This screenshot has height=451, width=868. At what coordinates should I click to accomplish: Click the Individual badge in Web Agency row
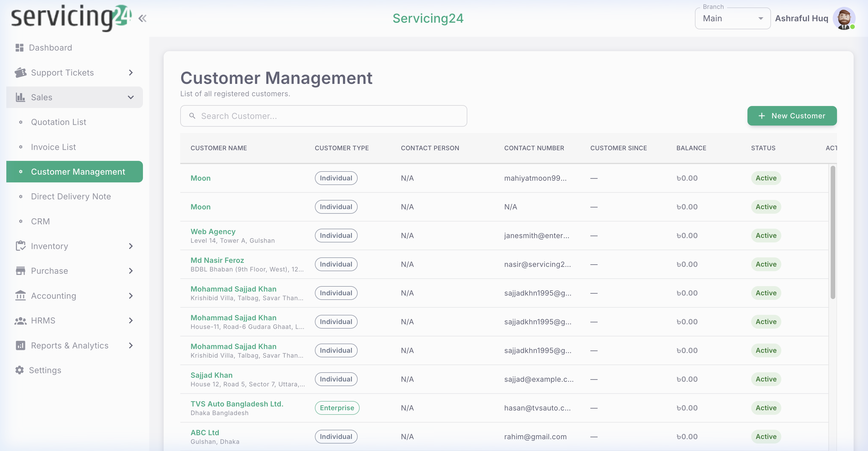click(x=336, y=236)
